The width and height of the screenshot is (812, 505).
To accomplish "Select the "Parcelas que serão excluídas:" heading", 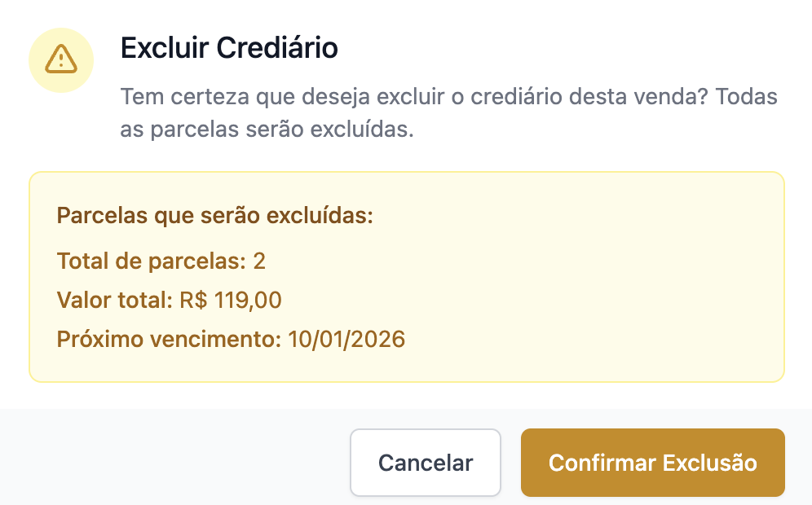I will point(215,217).
